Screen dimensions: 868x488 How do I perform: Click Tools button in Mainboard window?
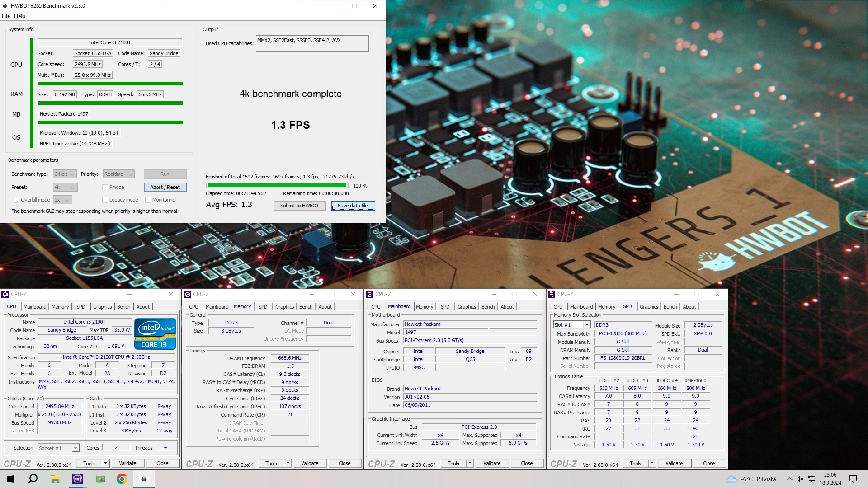click(453, 463)
